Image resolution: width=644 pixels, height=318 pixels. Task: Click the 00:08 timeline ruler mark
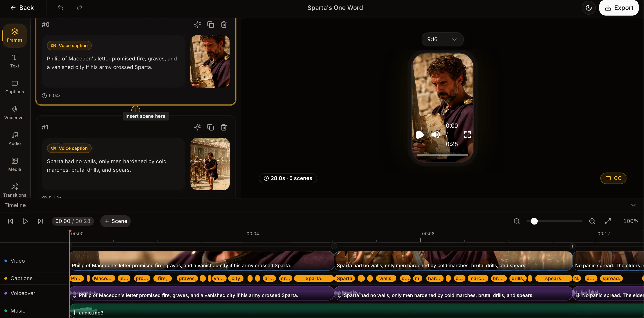(428, 234)
